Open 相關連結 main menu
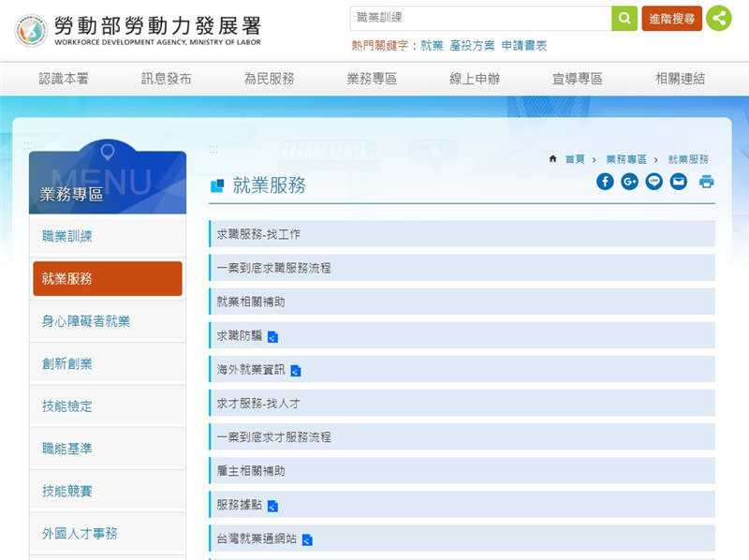The image size is (749, 560). (680, 79)
